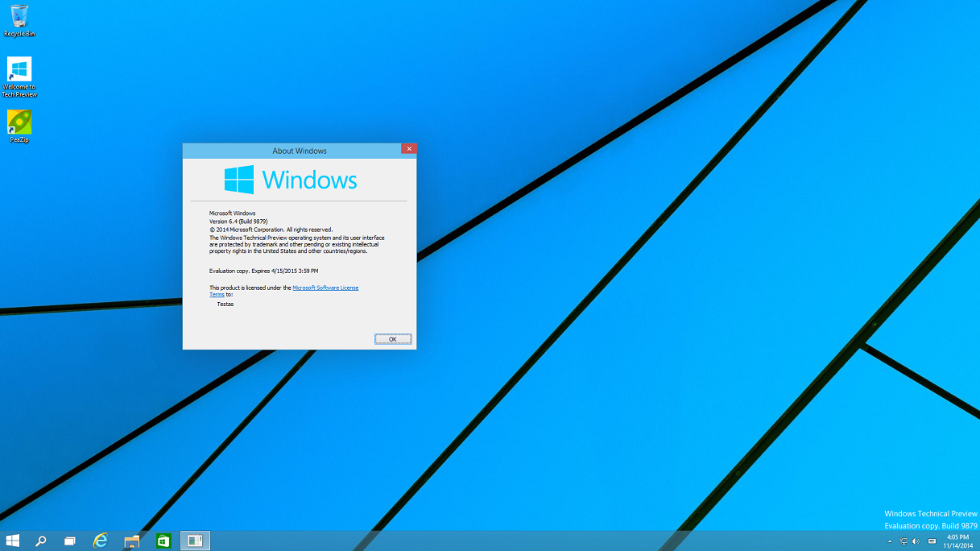Click the network icon in system tray
The height and width of the screenshot is (551, 980).
[903, 541]
